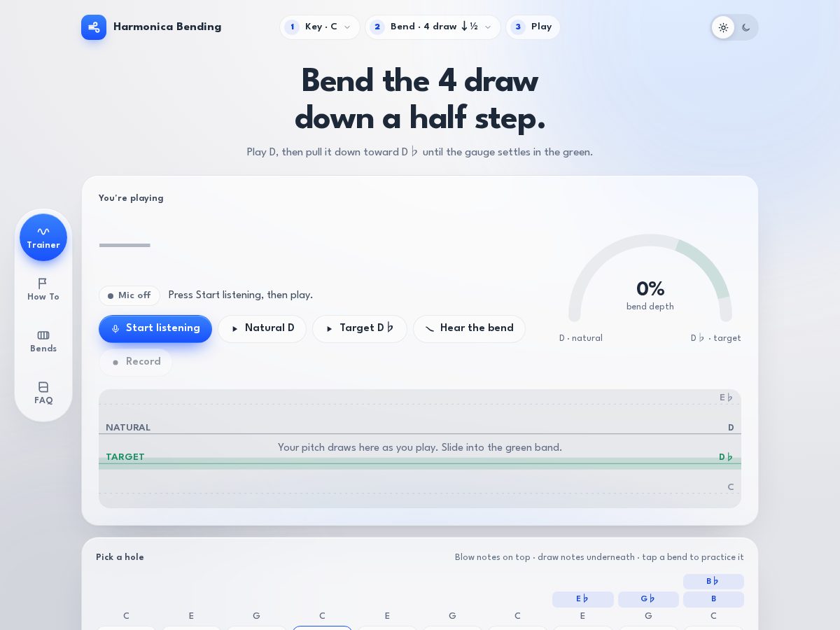
Task: Click Hear the bend button
Action: [469, 328]
